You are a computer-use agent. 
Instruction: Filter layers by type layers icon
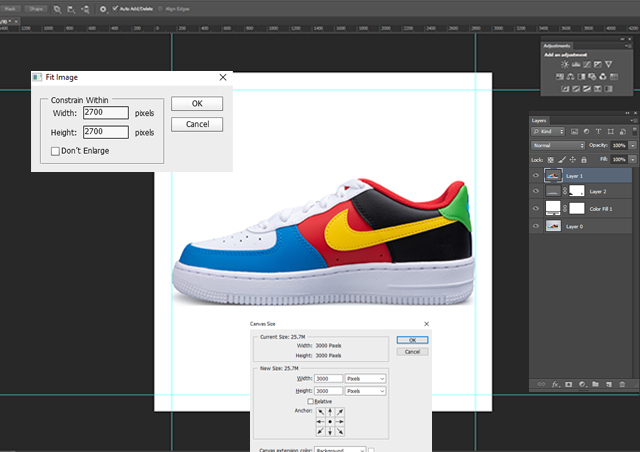pos(598,131)
